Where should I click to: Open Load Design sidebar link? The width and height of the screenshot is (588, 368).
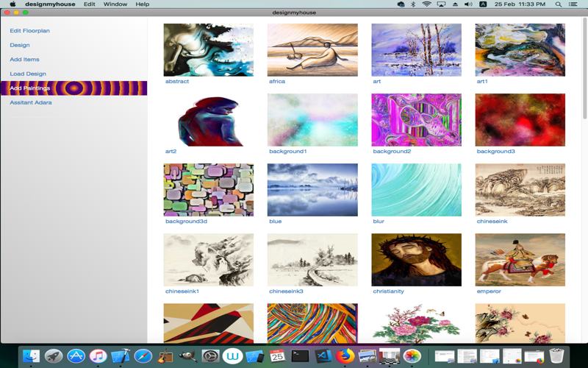pyautogui.click(x=28, y=74)
